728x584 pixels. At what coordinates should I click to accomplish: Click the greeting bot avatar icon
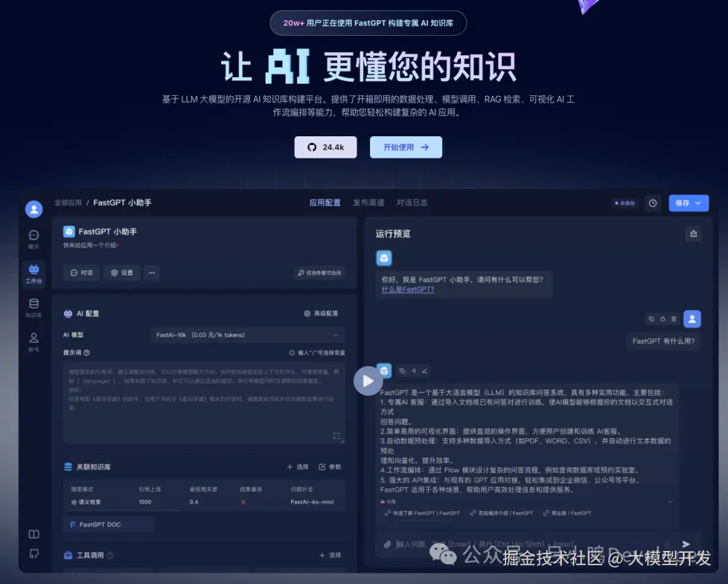click(x=384, y=258)
